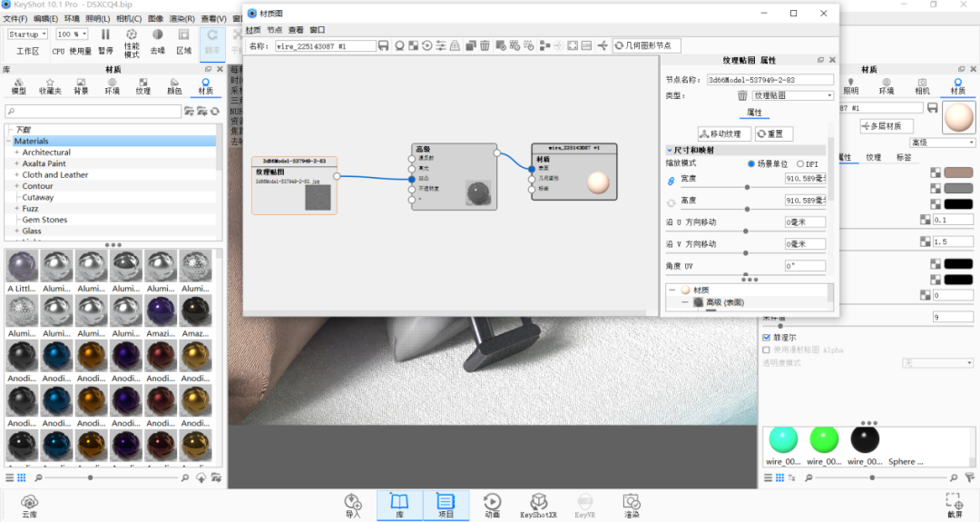
Task: Expand the Architectural folder
Action: [17, 153]
